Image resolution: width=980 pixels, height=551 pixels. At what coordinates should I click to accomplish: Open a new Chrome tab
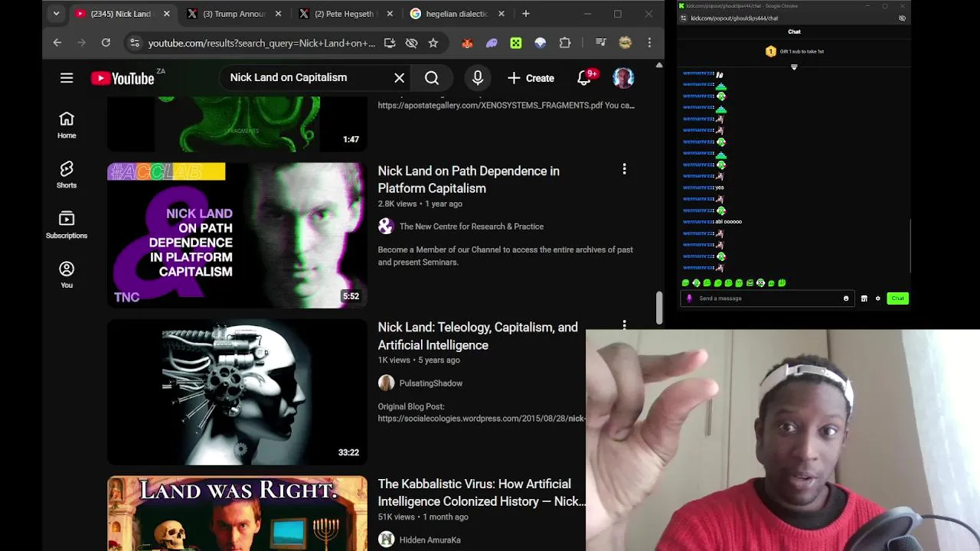click(x=526, y=14)
